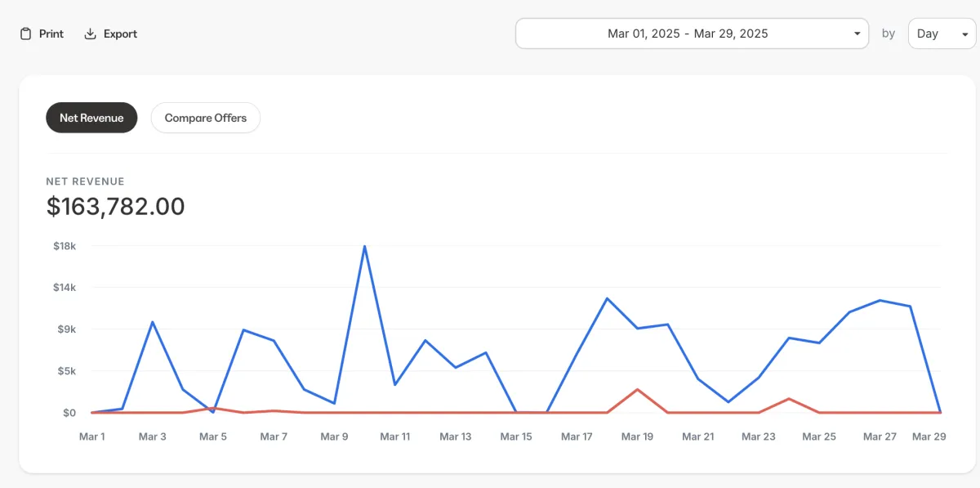Click the Print clipboard icon
The image size is (980, 488).
pos(26,34)
